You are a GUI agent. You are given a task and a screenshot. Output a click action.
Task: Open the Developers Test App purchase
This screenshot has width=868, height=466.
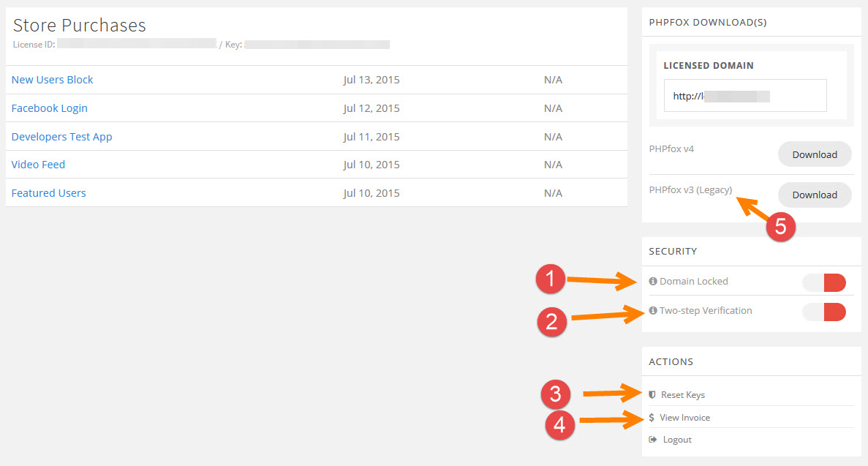(x=62, y=137)
